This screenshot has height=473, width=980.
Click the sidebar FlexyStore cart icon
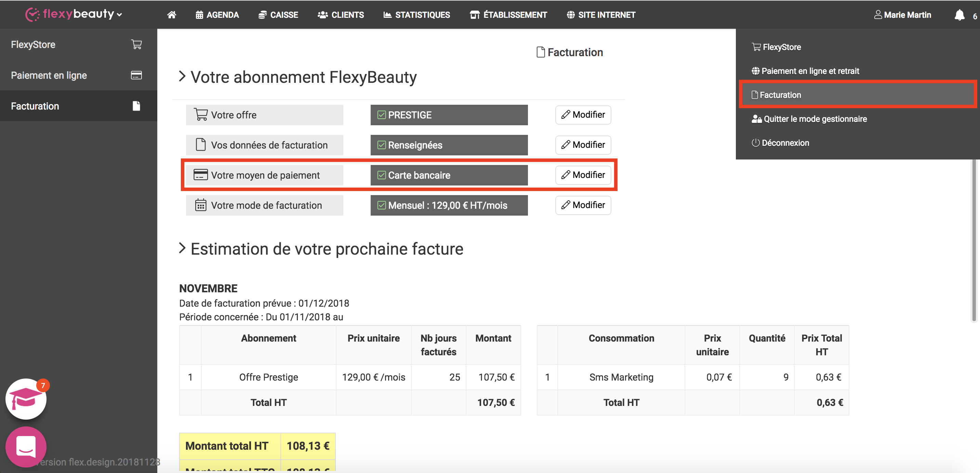[x=136, y=44]
